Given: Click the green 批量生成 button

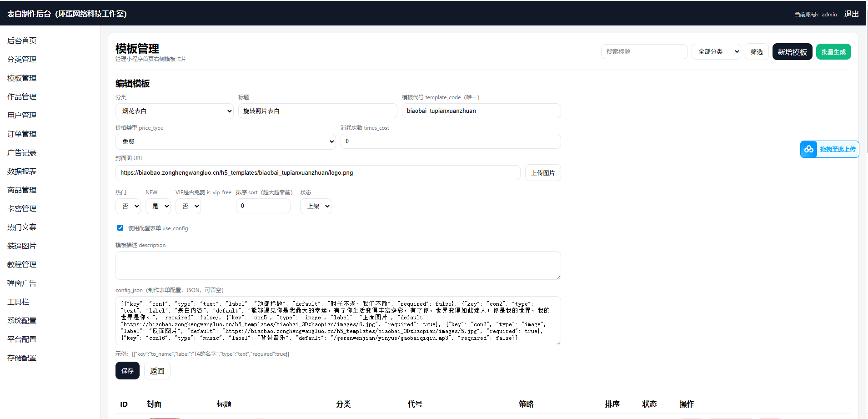Looking at the screenshot, I should pos(833,52).
